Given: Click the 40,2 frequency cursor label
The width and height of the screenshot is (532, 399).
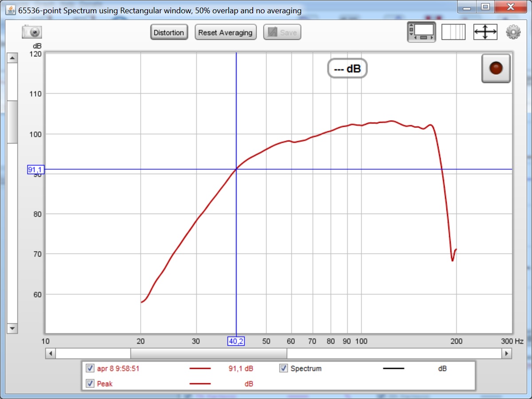Looking at the screenshot, I should 236,341.
